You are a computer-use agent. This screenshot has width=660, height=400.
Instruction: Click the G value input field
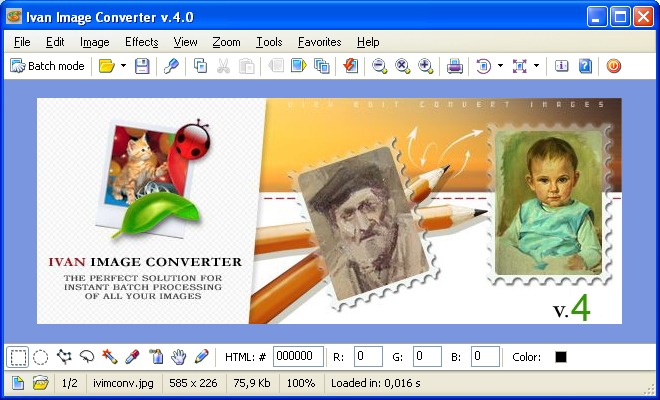(427, 357)
